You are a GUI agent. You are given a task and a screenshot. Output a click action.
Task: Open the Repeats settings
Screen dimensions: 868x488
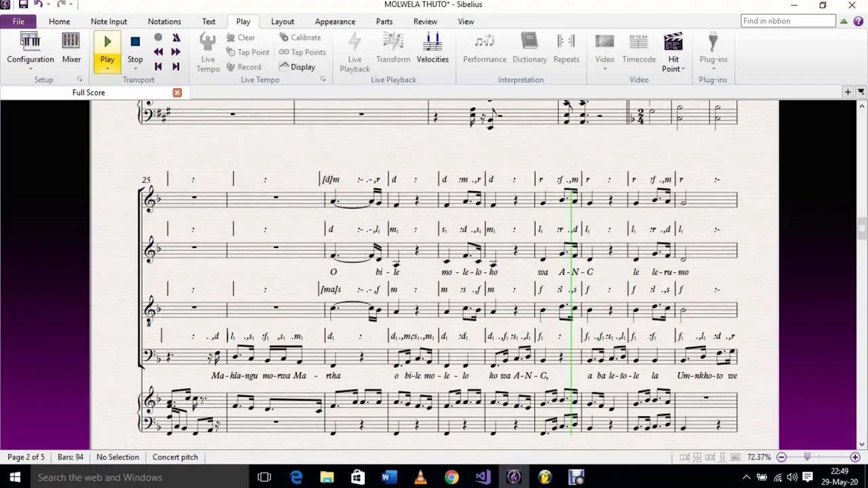[x=566, y=47]
